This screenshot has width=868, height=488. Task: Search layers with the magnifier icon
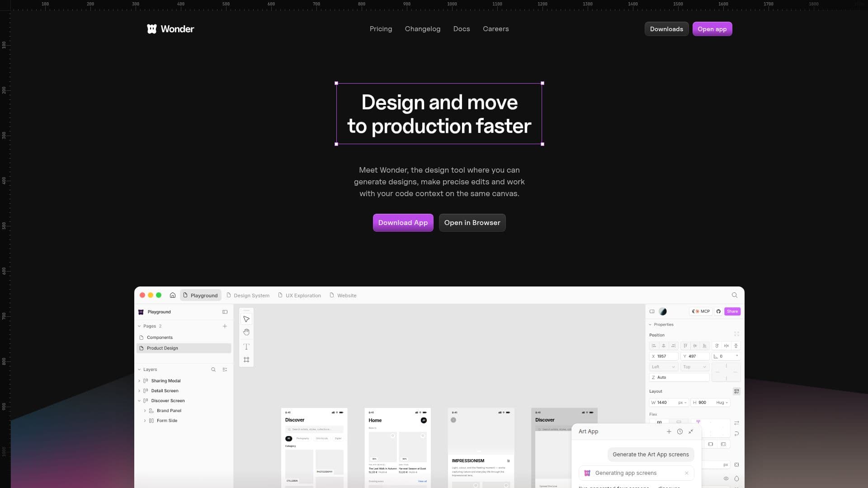point(213,370)
